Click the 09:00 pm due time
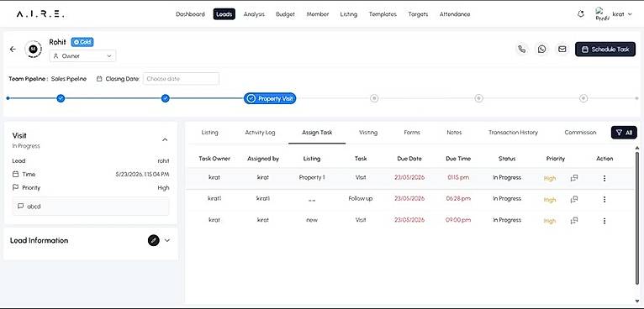The image size is (644, 309). [458, 220]
